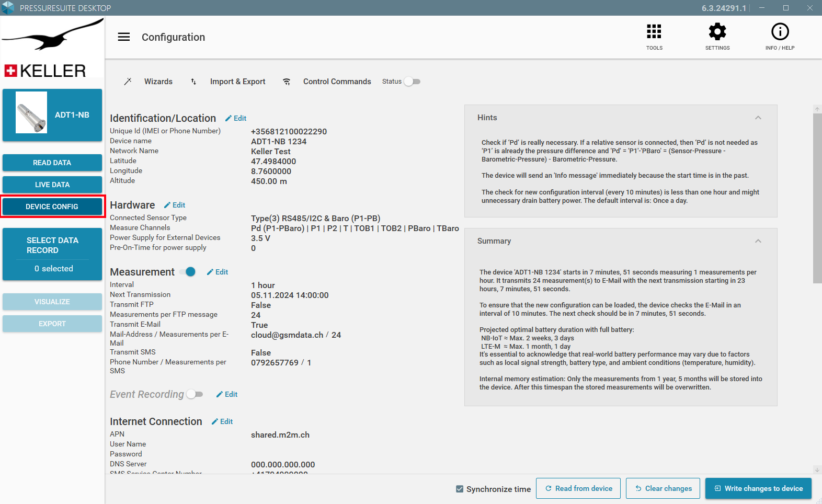Viewport: 822px width, 504px height.
Task: Click the Wizards wand icon
Action: point(128,82)
